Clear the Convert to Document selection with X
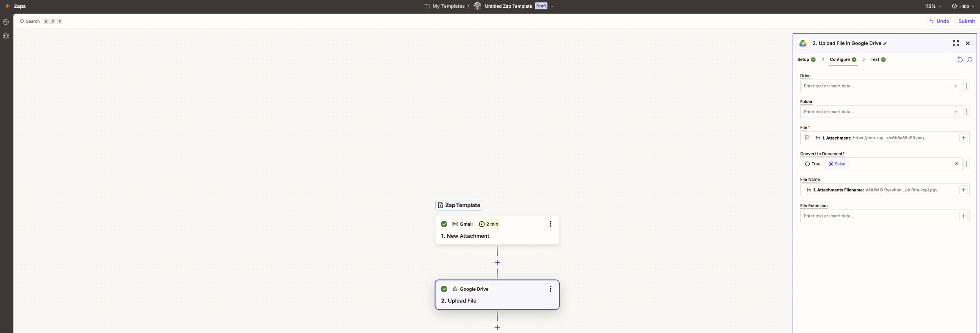 (956, 164)
